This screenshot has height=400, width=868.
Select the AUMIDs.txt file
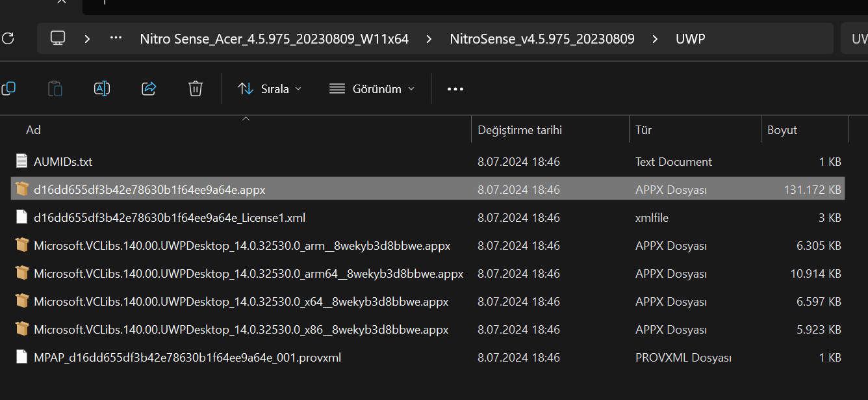(x=63, y=161)
